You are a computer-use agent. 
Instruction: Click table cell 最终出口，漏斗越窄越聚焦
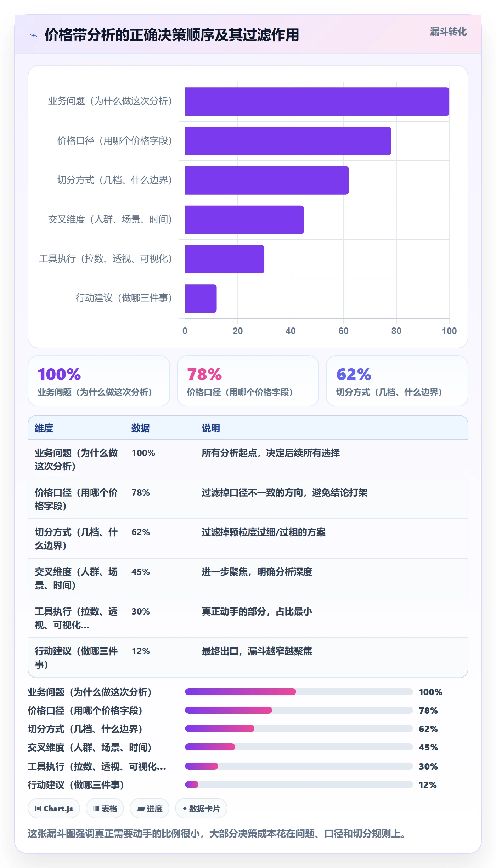[257, 651]
